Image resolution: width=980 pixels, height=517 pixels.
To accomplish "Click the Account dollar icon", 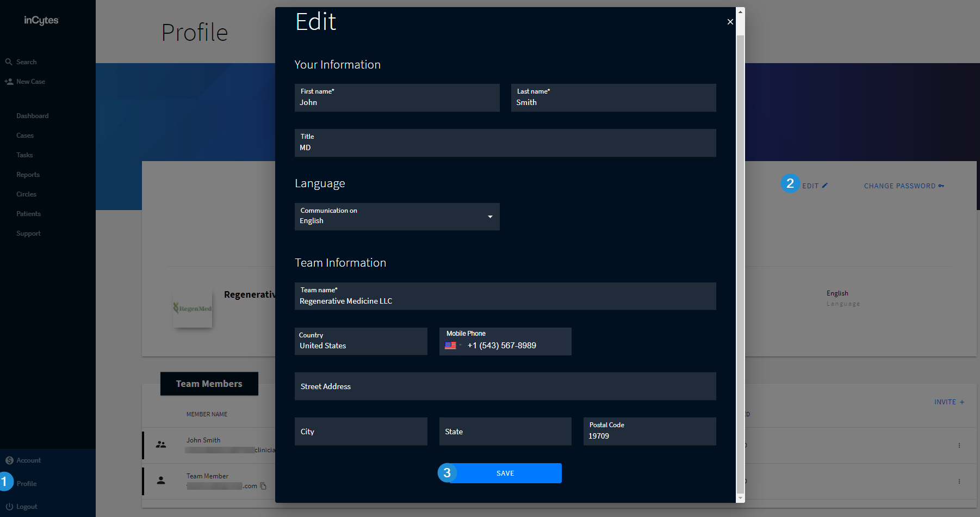I will (9, 460).
